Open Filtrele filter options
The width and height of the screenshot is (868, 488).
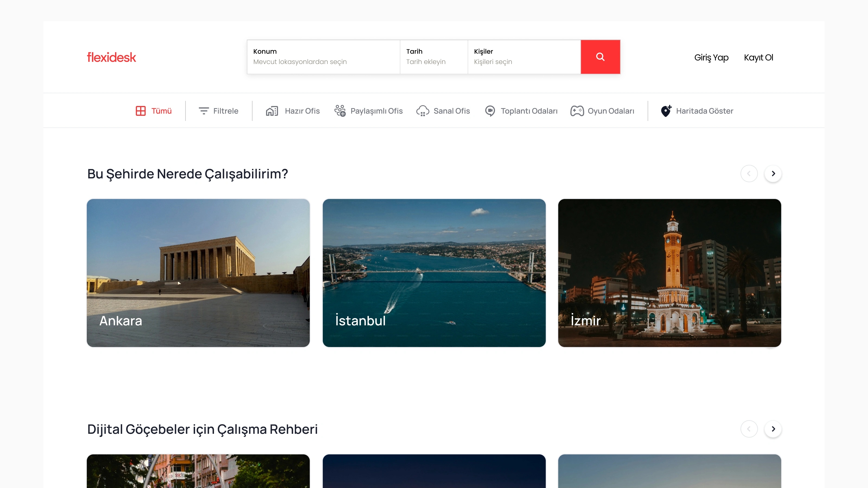click(x=225, y=111)
